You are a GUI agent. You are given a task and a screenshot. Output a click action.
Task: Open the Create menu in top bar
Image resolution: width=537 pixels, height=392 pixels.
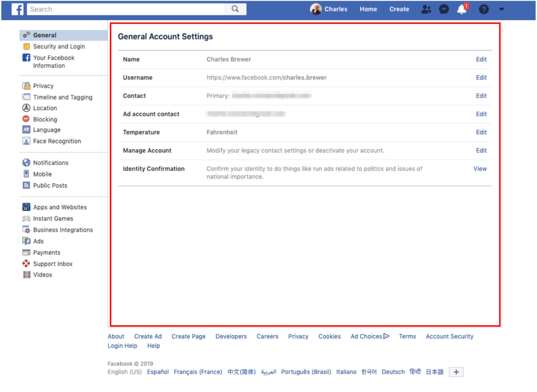tap(399, 9)
